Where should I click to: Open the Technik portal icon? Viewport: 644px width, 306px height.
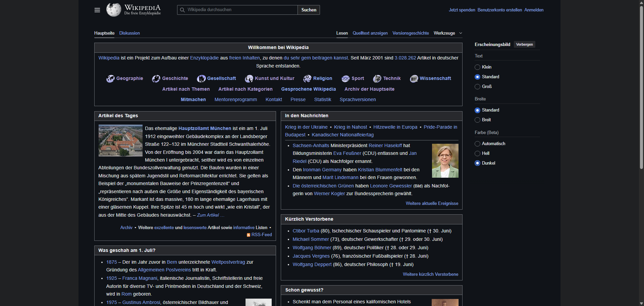377,79
